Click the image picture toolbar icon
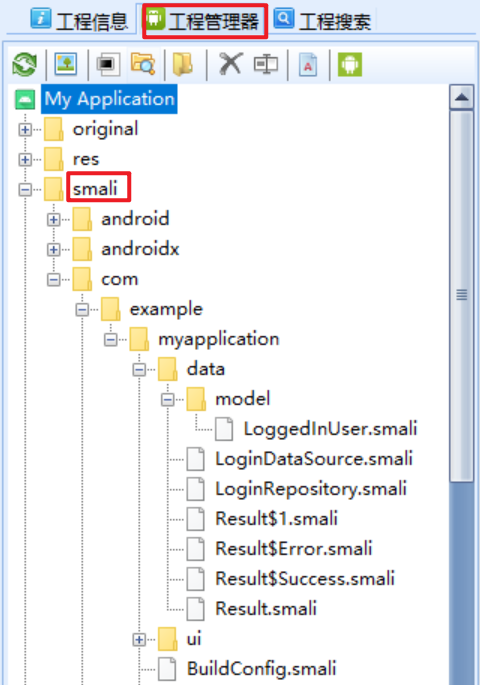The image size is (480, 685). 66,64
